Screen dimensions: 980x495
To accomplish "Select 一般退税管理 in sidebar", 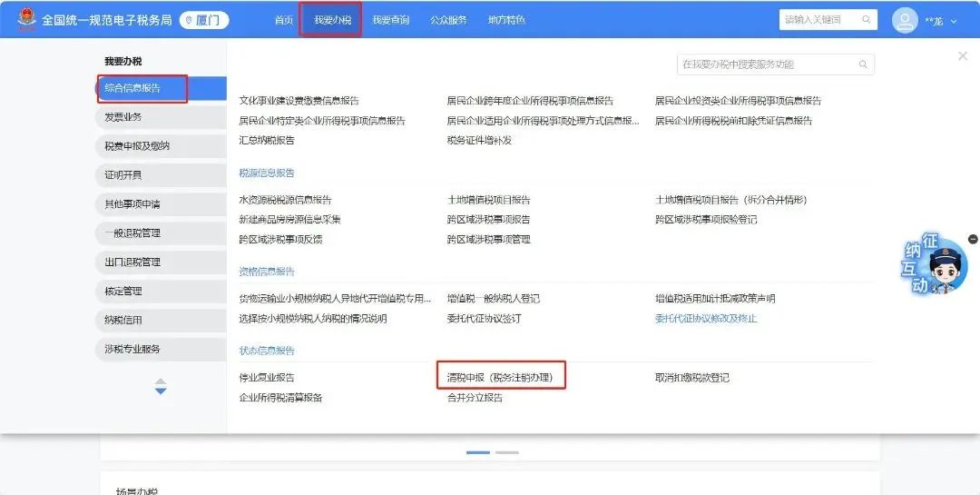I will click(x=162, y=233).
